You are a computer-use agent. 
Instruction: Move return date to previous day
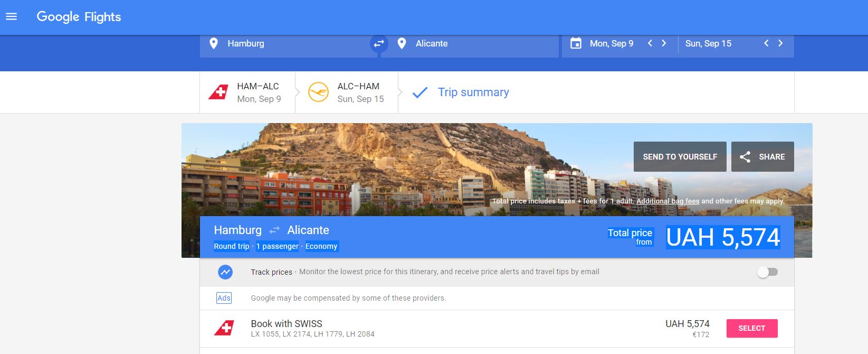[x=766, y=43]
